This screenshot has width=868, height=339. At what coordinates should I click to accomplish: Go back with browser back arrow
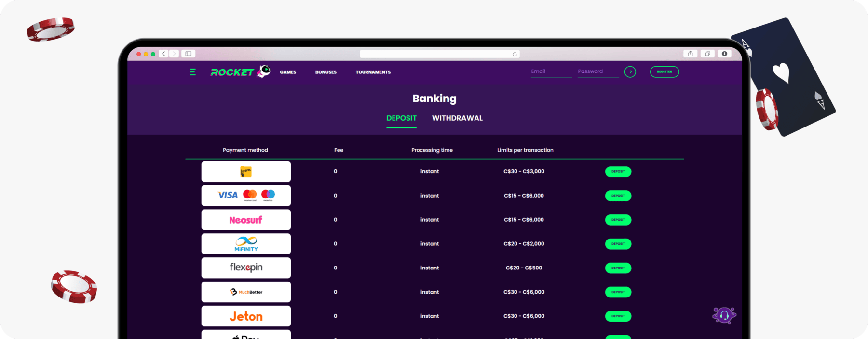pos(164,54)
